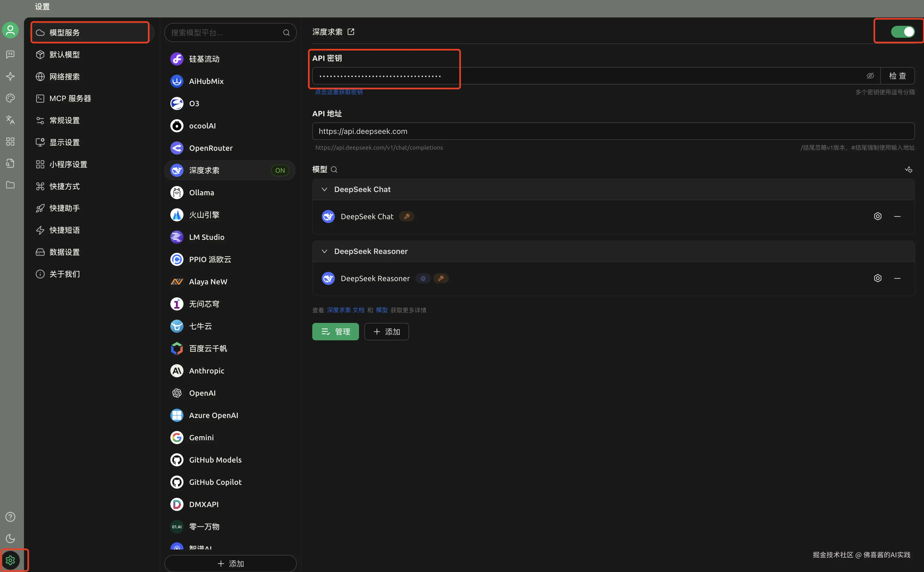Click the green 管理 button
This screenshot has width=924, height=572.
(x=335, y=332)
